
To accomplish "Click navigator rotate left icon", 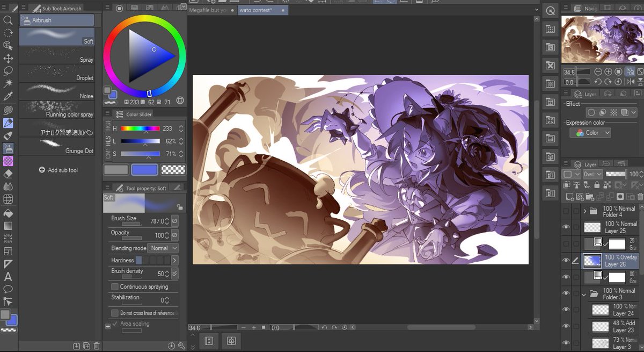I will click(598, 82).
